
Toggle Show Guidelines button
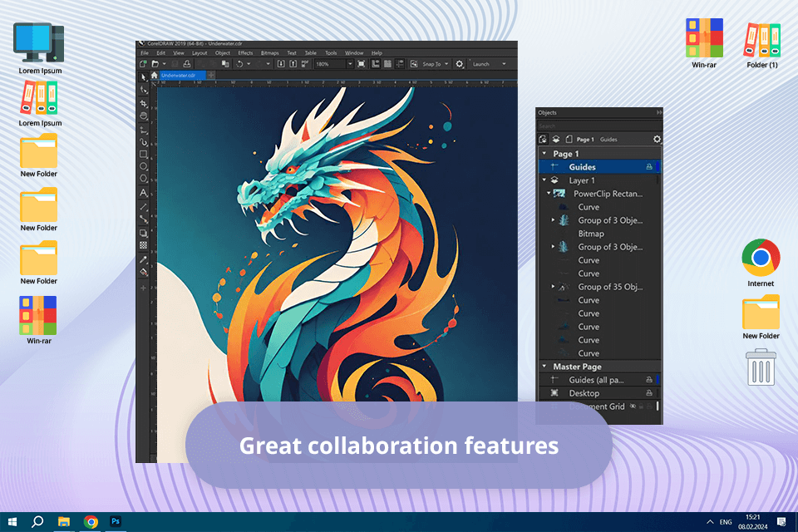tap(400, 64)
